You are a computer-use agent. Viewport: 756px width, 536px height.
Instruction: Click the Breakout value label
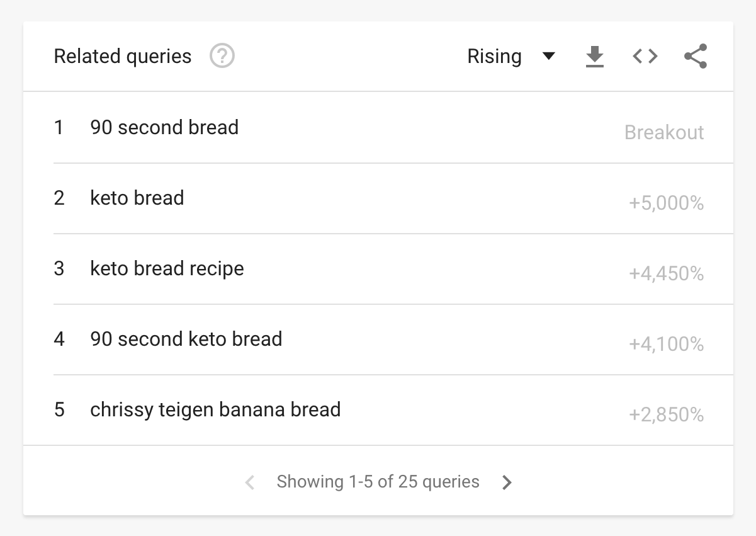[x=664, y=133]
